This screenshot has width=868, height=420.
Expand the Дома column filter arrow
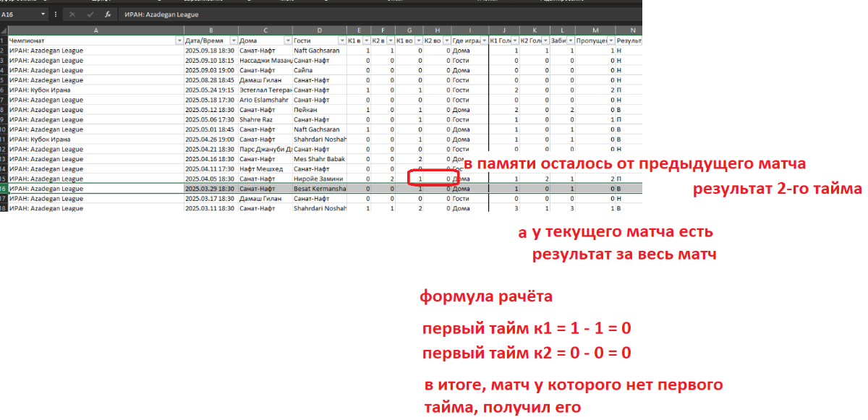pos(287,41)
